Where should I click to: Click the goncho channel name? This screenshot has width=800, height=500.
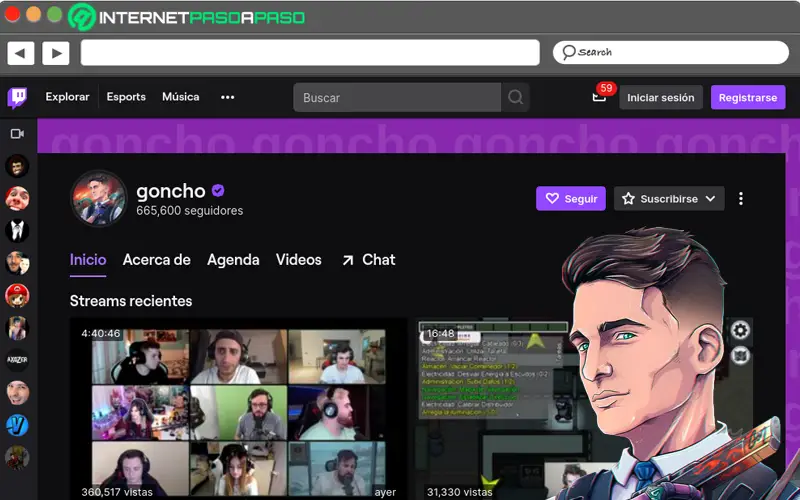[x=171, y=191]
